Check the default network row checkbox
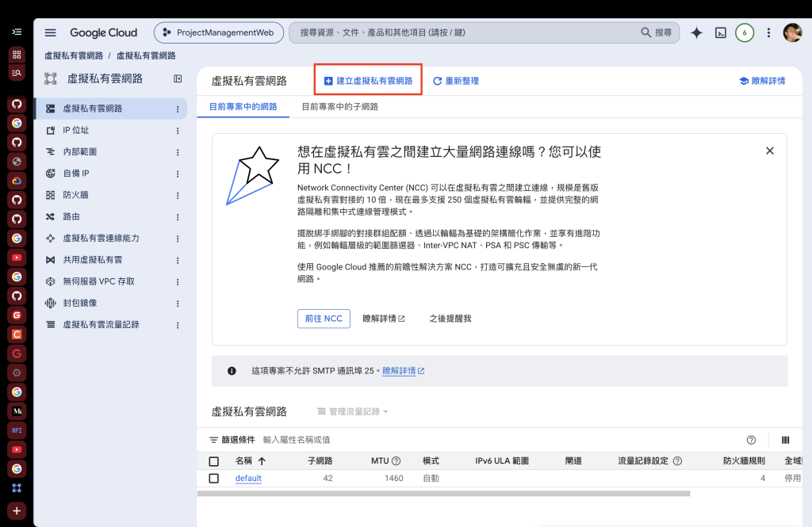Viewport: 812px width, 527px height. [x=214, y=479]
